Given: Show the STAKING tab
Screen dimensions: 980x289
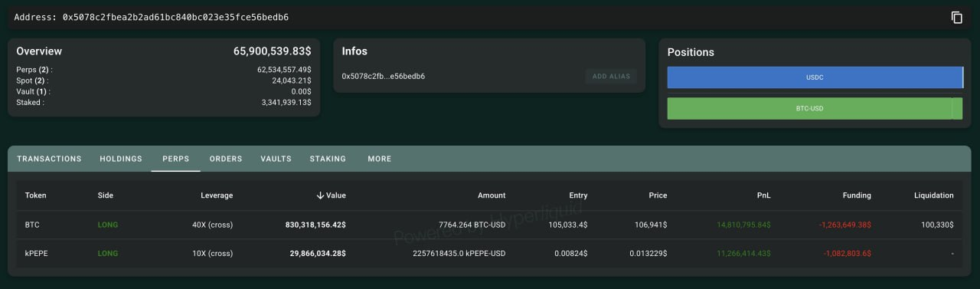Looking at the screenshot, I should click(x=328, y=159).
